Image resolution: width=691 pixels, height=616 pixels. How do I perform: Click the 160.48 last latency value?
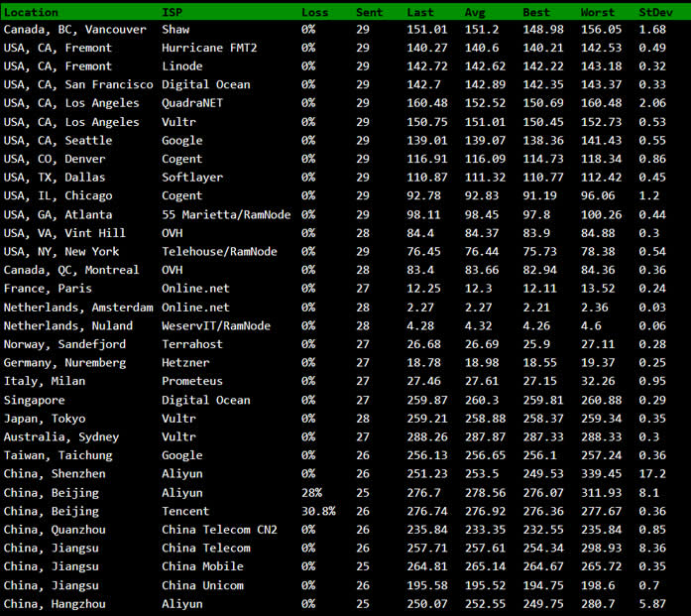pyautogui.click(x=427, y=103)
